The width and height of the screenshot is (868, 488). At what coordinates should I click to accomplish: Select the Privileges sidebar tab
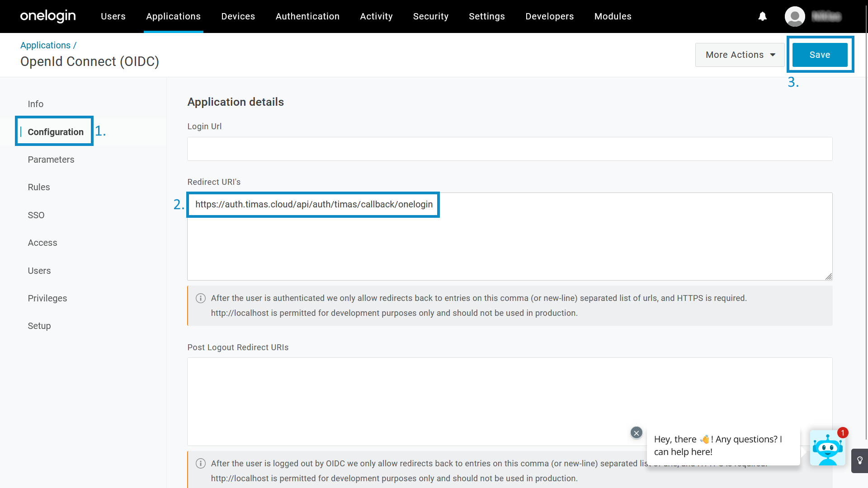[x=47, y=298]
